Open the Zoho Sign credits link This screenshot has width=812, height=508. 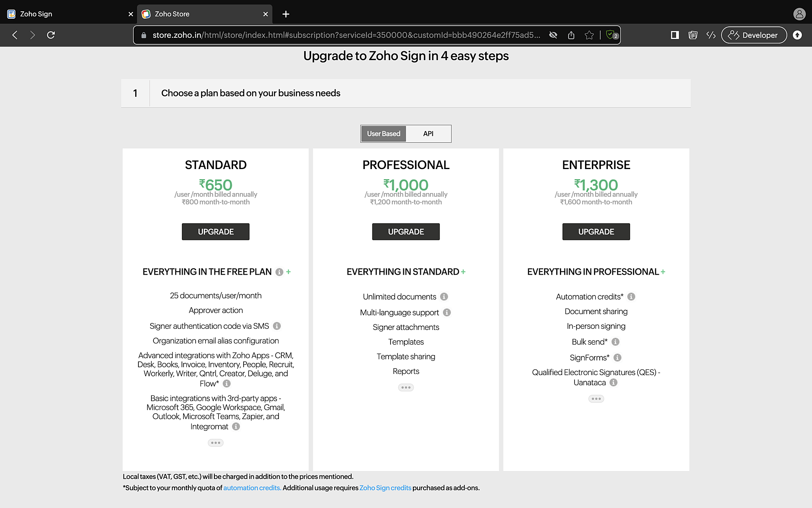385,488
